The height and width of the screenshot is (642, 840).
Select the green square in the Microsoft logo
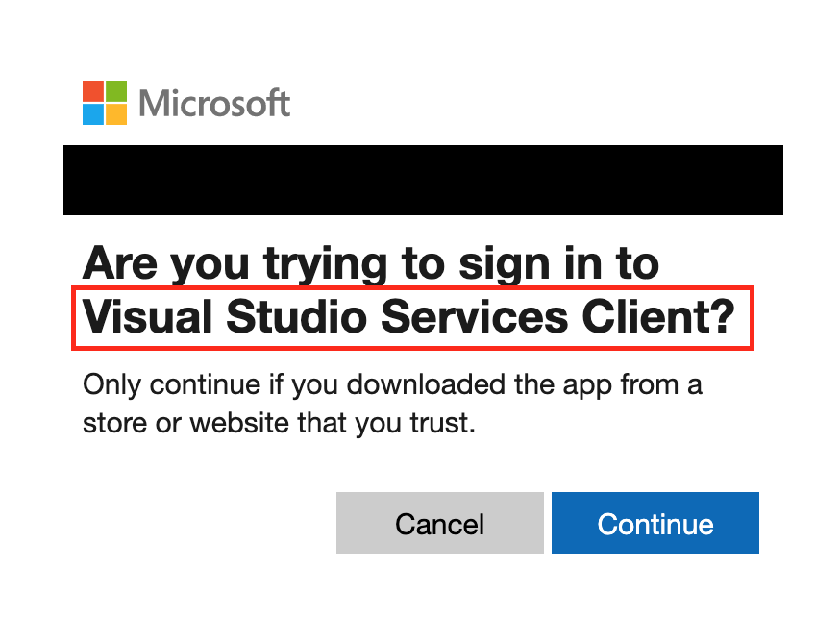point(116,91)
